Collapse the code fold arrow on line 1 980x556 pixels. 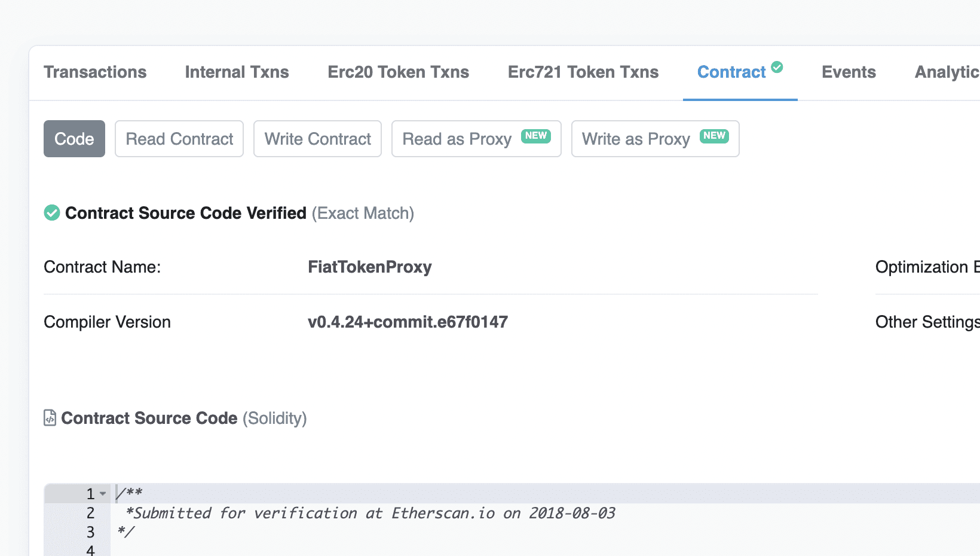point(103,494)
